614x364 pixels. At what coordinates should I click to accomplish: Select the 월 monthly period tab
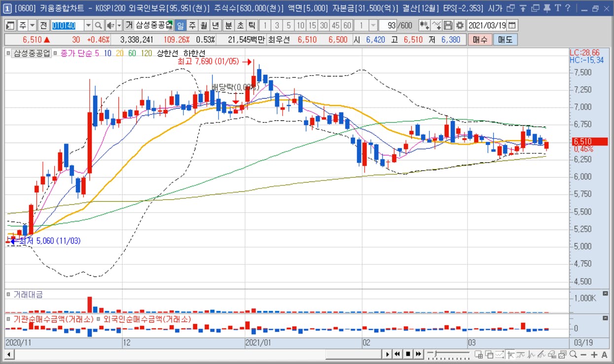(x=203, y=25)
